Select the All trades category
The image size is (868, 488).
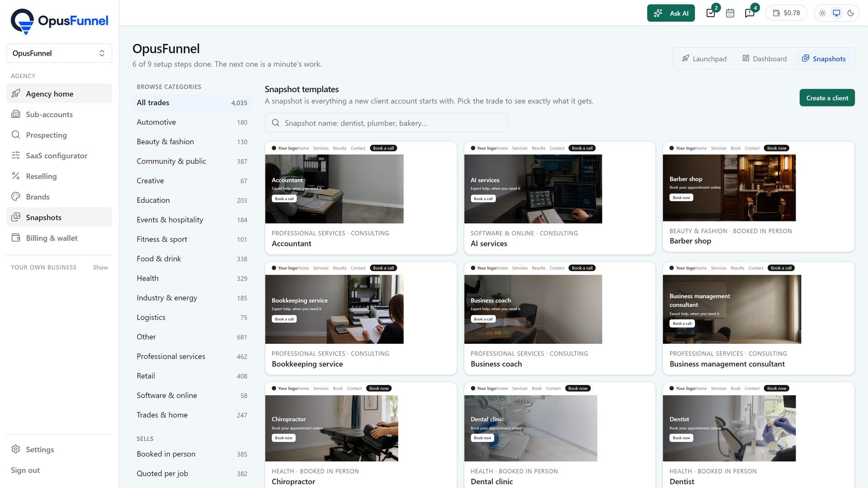tap(192, 103)
